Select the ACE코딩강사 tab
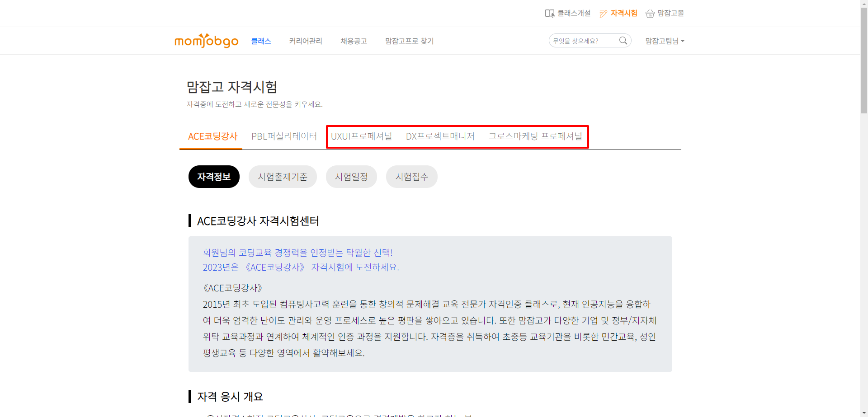 coord(212,136)
